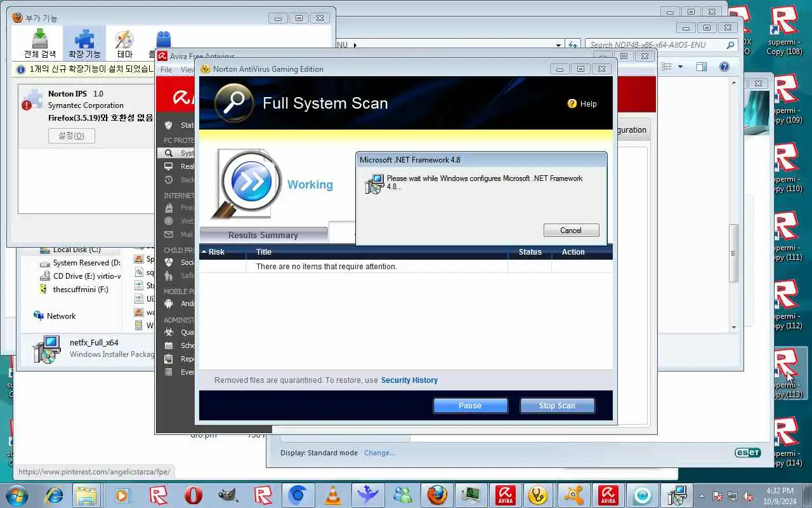
Task: Open Explorer help question-mark icon
Action: click(x=724, y=67)
